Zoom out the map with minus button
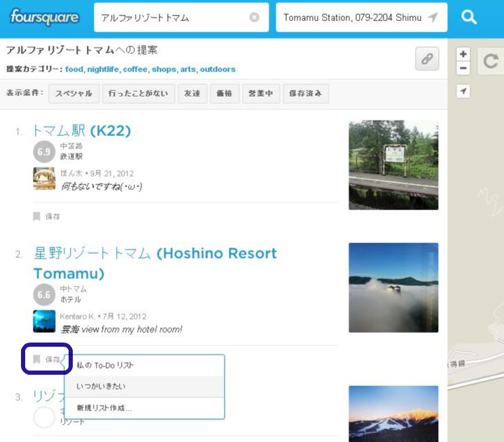The image size is (504, 442). tap(463, 68)
